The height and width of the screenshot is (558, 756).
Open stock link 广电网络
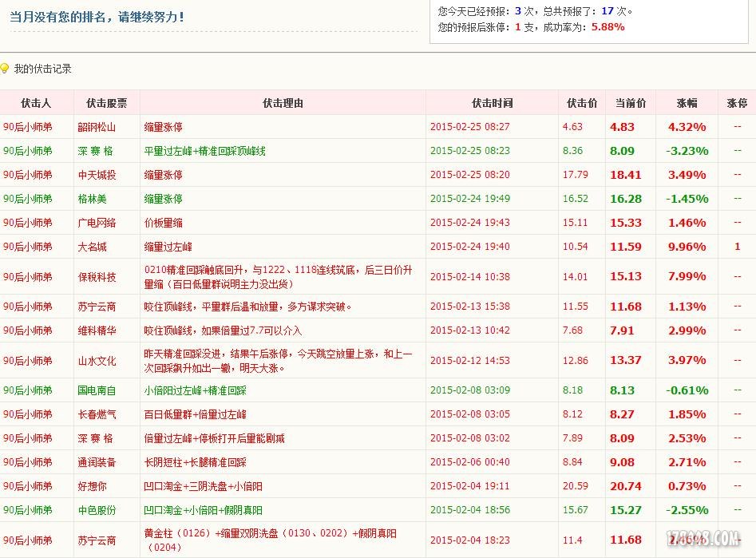97,223
